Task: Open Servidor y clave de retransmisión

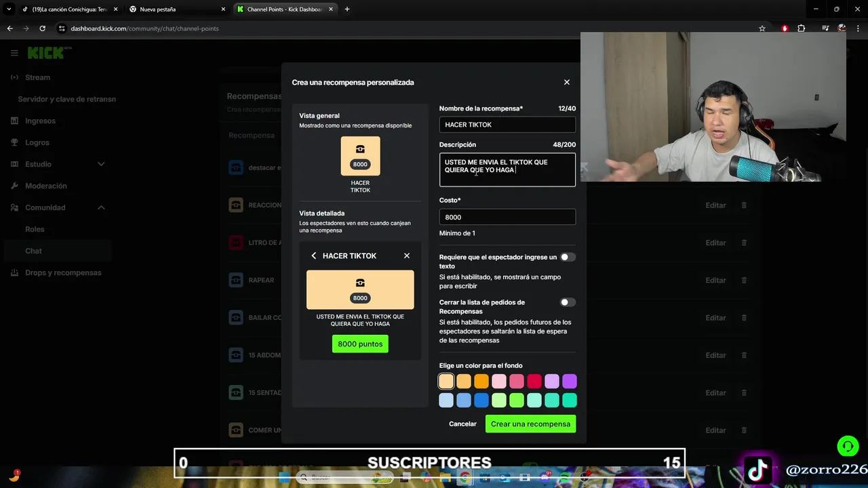Action: pos(67,99)
